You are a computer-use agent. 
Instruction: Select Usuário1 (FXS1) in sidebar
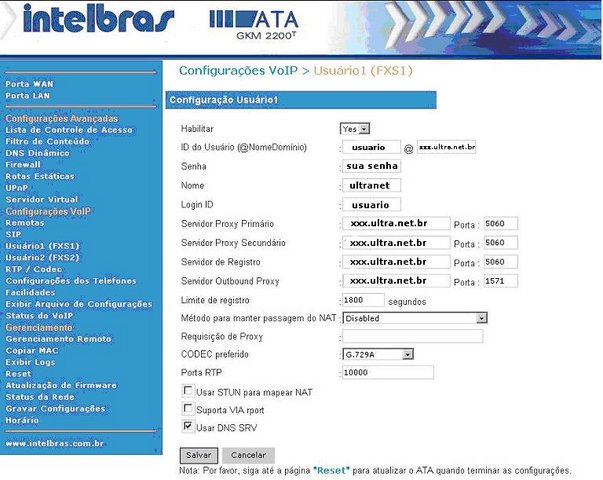[x=42, y=246]
